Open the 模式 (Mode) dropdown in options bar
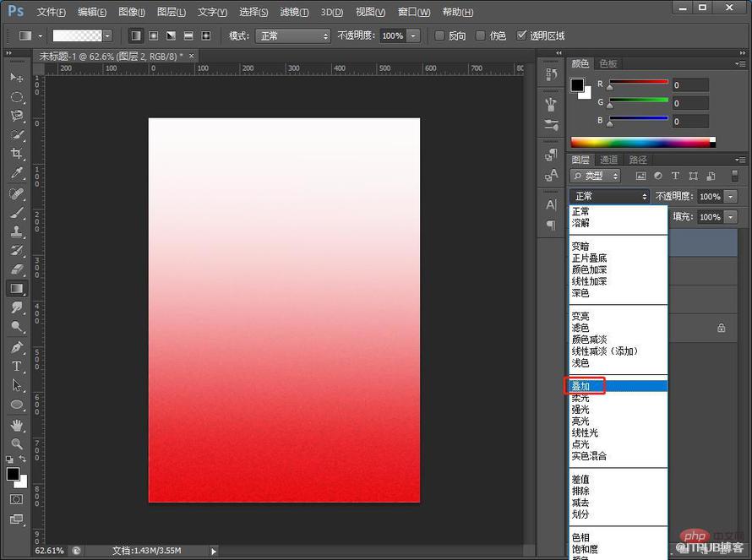752x560 pixels. tap(293, 36)
